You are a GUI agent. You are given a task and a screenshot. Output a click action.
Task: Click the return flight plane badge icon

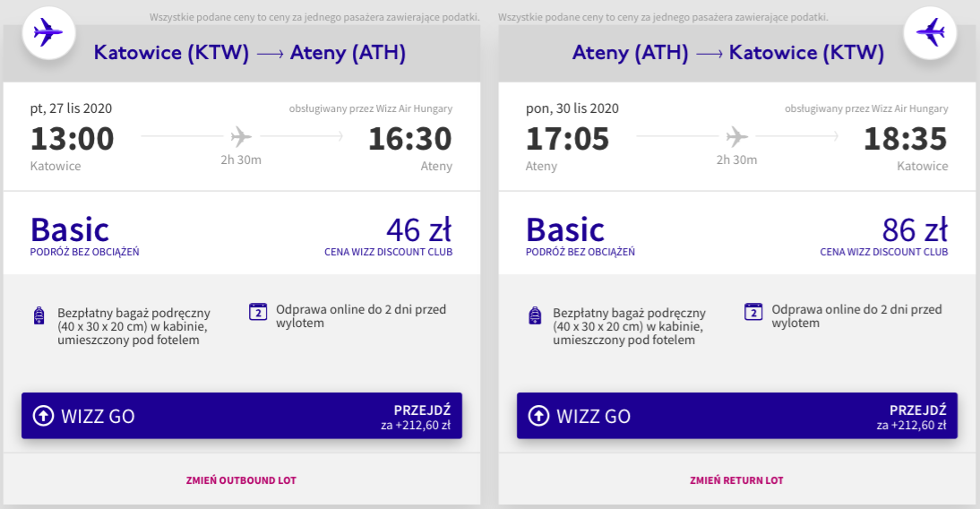(931, 33)
